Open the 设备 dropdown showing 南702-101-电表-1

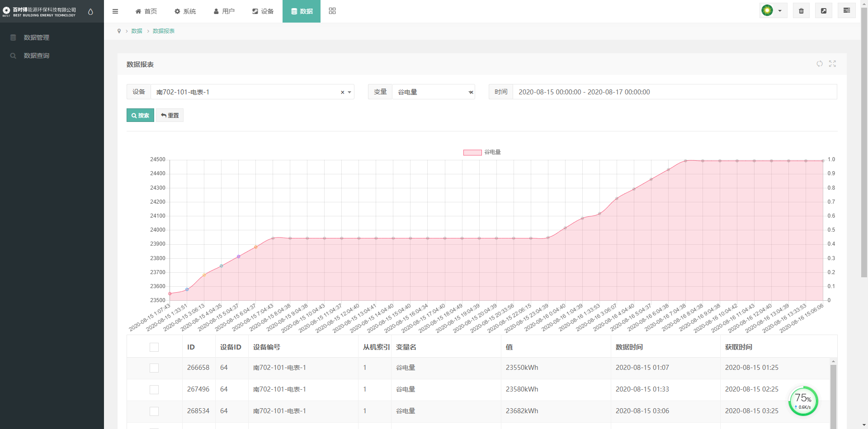[x=252, y=92]
